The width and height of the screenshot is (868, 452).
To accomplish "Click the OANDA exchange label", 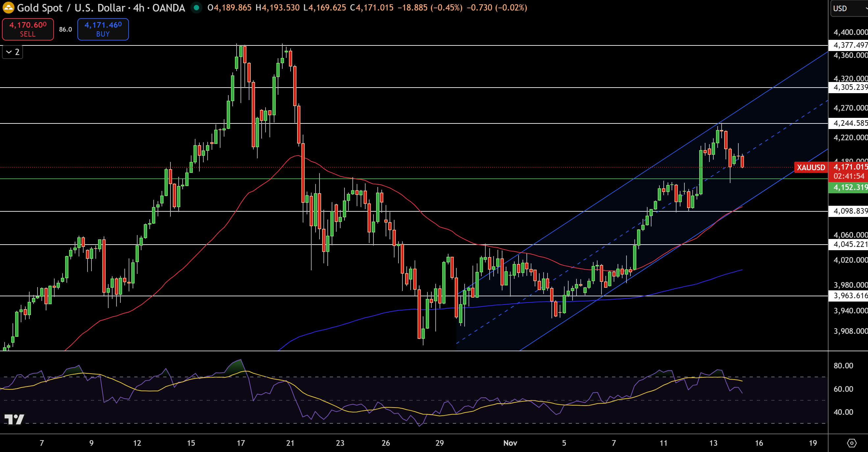I will 168,8.
